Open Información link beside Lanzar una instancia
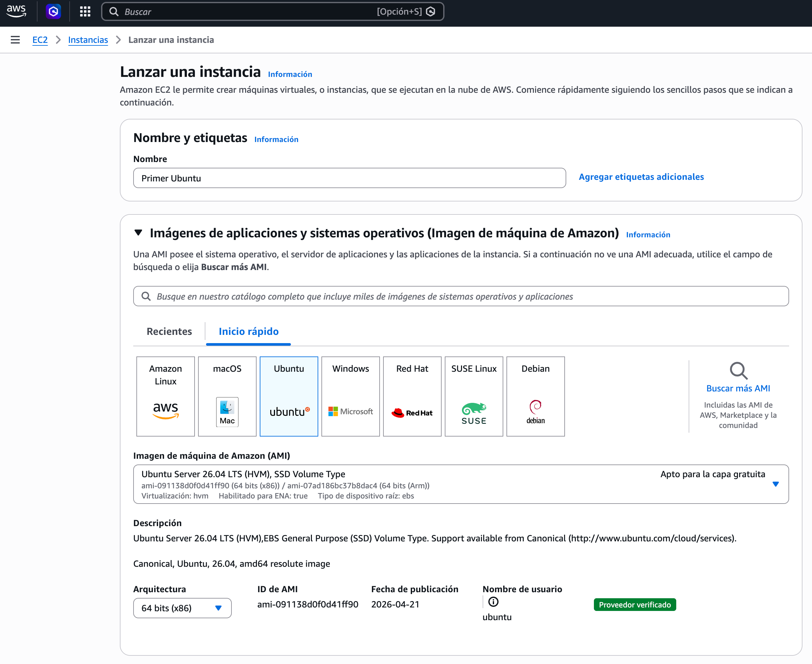The height and width of the screenshot is (664, 812). click(290, 74)
